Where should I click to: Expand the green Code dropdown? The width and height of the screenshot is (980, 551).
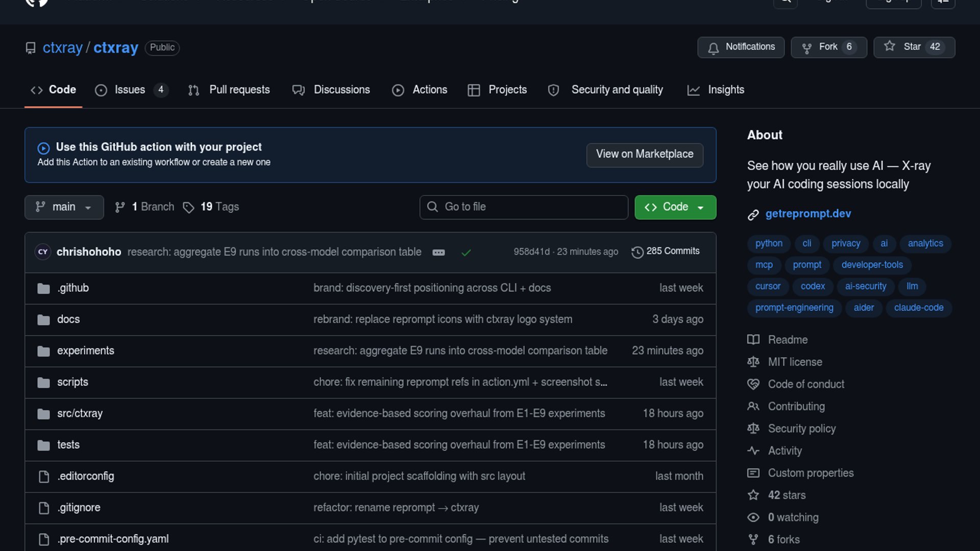[x=675, y=207]
